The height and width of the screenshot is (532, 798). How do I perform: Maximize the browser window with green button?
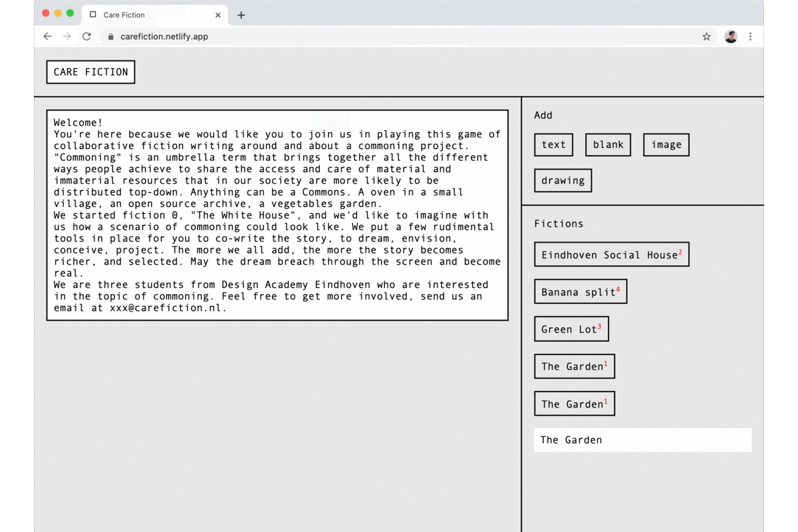point(70,13)
